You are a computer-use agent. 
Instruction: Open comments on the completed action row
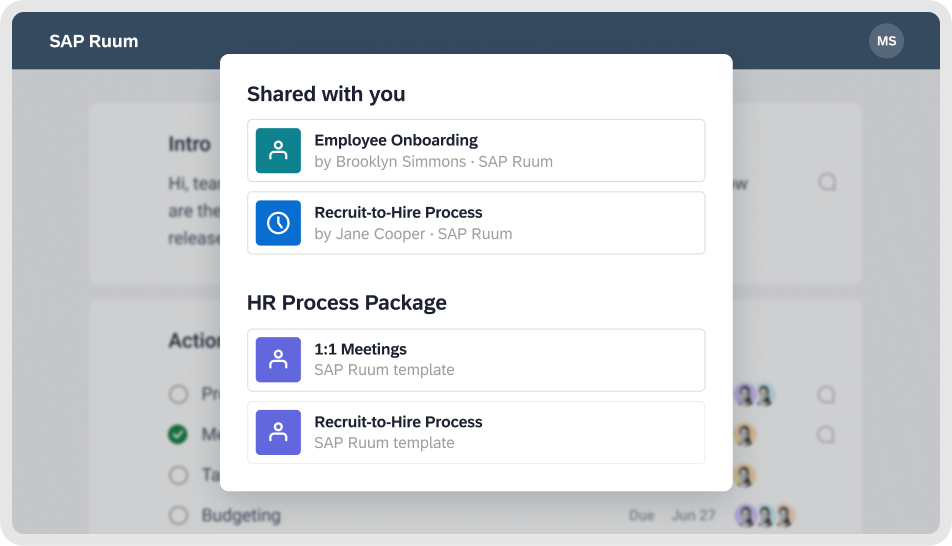(x=827, y=435)
